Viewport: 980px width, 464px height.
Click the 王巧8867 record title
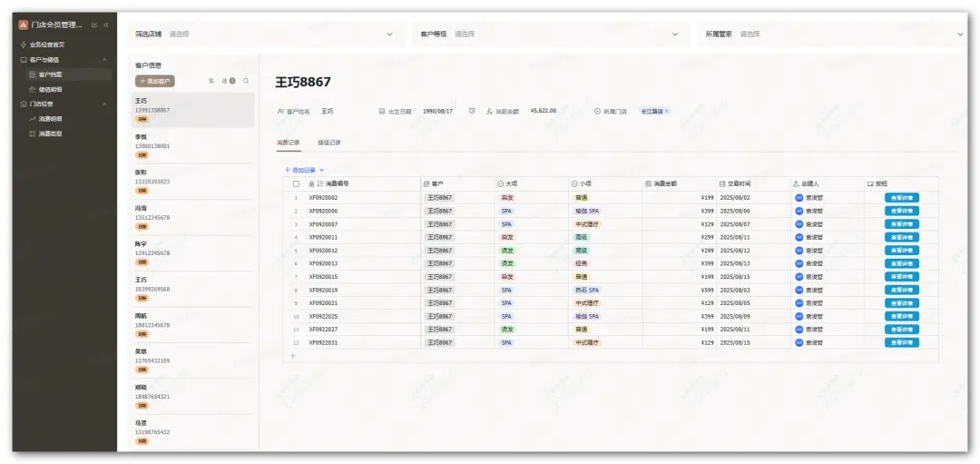pyautogui.click(x=303, y=82)
